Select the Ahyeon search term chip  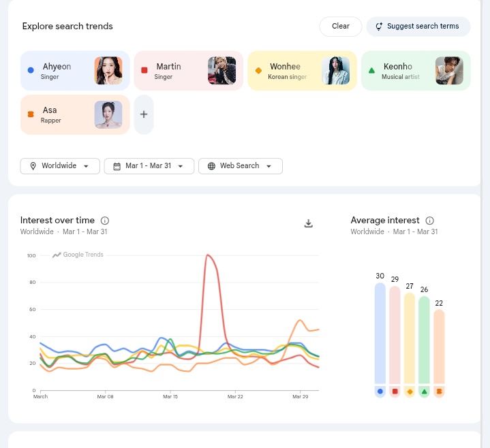[58, 71]
